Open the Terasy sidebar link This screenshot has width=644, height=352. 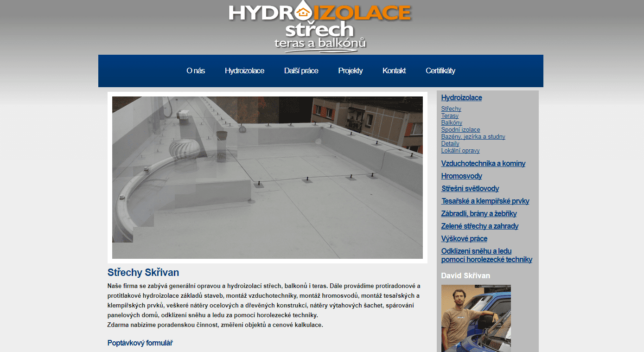[450, 116]
